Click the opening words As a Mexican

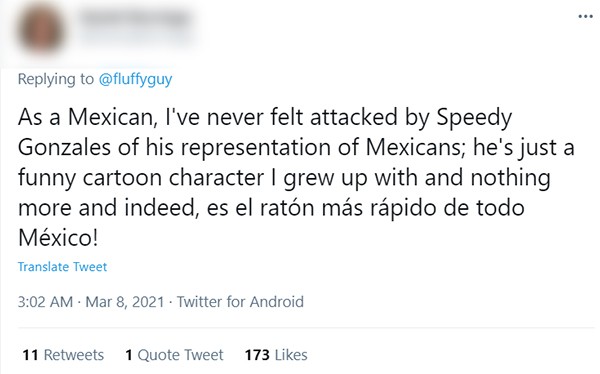click(85, 117)
